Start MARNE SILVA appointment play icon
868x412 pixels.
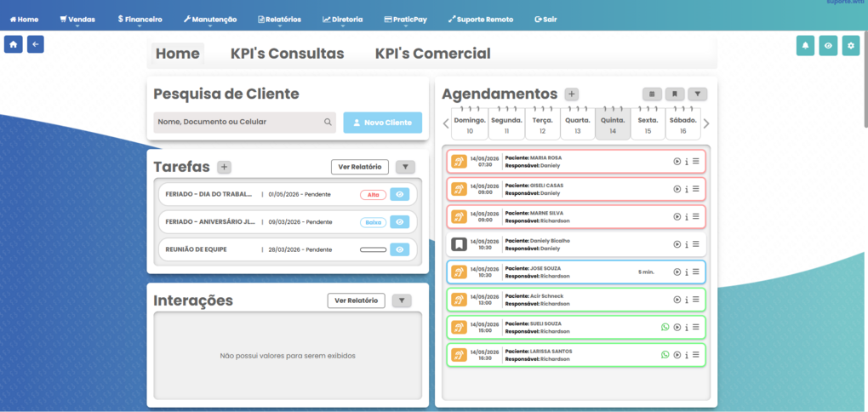click(677, 216)
